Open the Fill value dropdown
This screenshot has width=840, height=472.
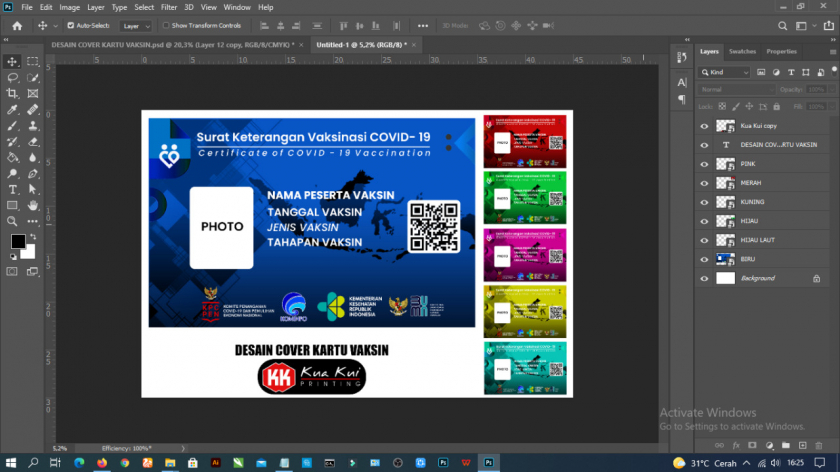831,107
